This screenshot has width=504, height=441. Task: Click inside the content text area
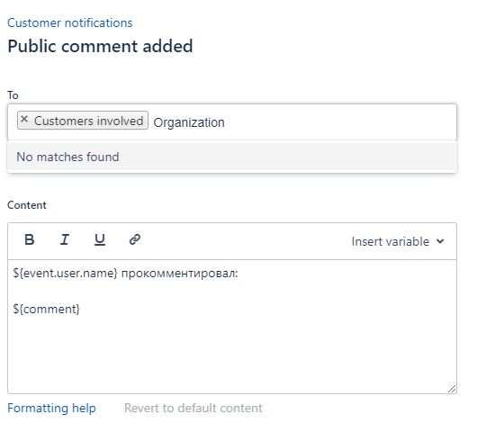tap(232, 326)
